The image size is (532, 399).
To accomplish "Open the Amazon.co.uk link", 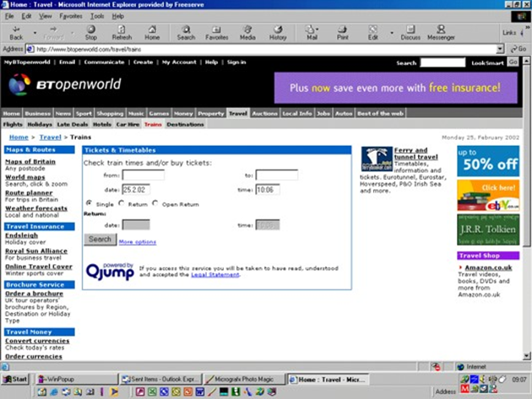I will [x=488, y=267].
